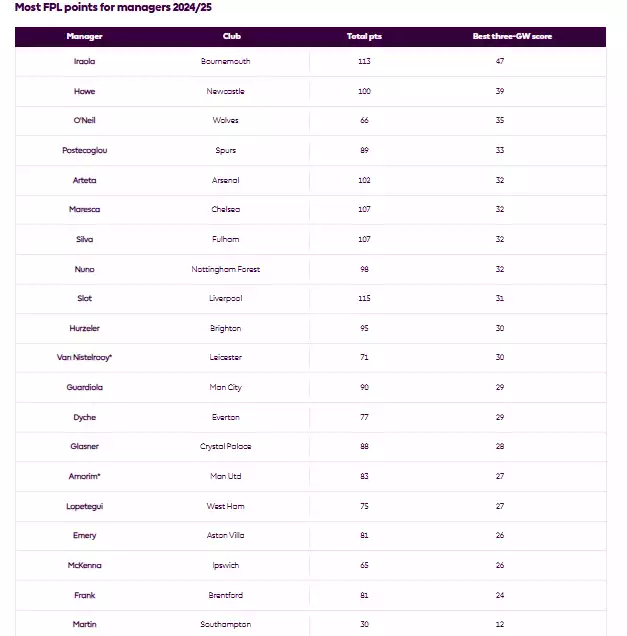Click Howe in the manager column
Image resolution: width=627 pixels, height=636 pixels.
pyautogui.click(x=85, y=91)
